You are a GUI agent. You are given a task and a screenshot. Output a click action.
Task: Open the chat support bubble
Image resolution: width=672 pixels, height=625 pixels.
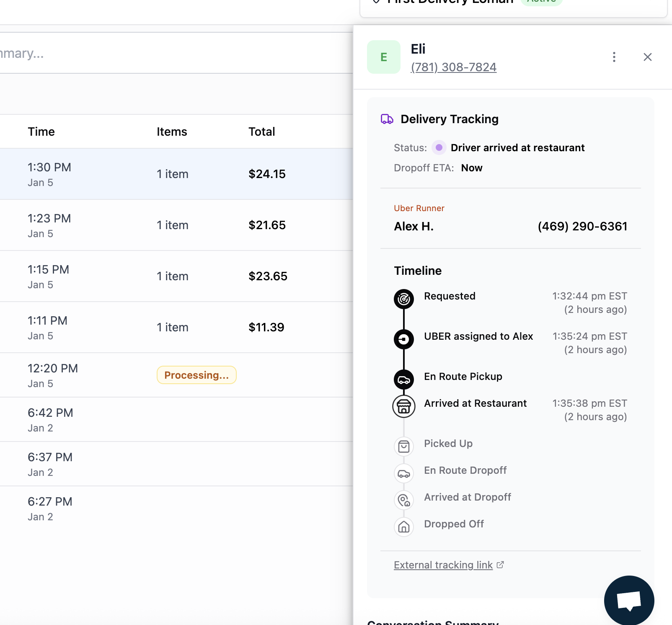[629, 600]
